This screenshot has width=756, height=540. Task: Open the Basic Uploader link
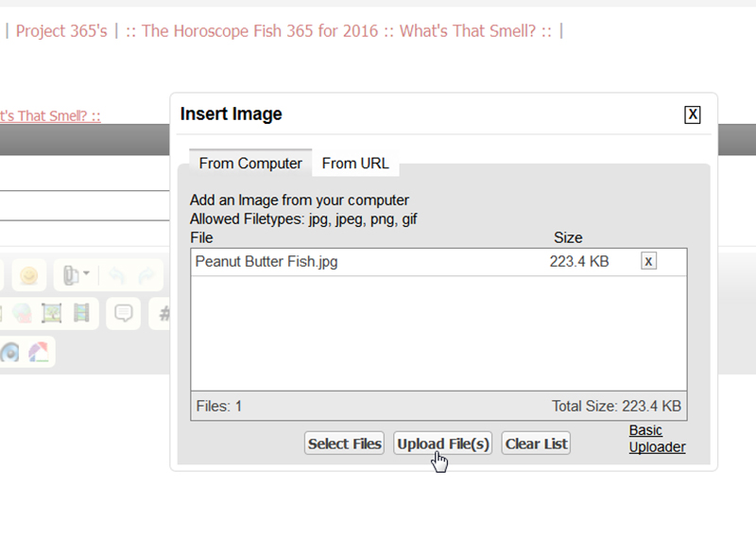coord(657,439)
